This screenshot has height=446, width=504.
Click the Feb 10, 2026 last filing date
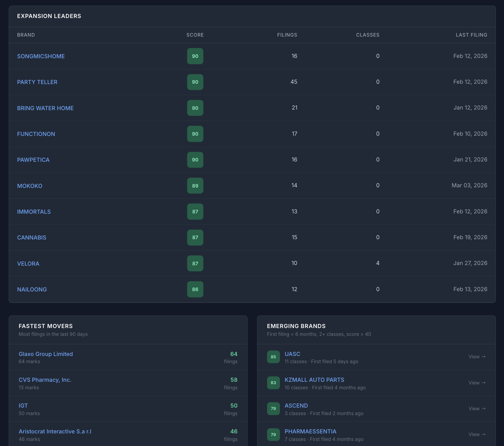coord(470,134)
